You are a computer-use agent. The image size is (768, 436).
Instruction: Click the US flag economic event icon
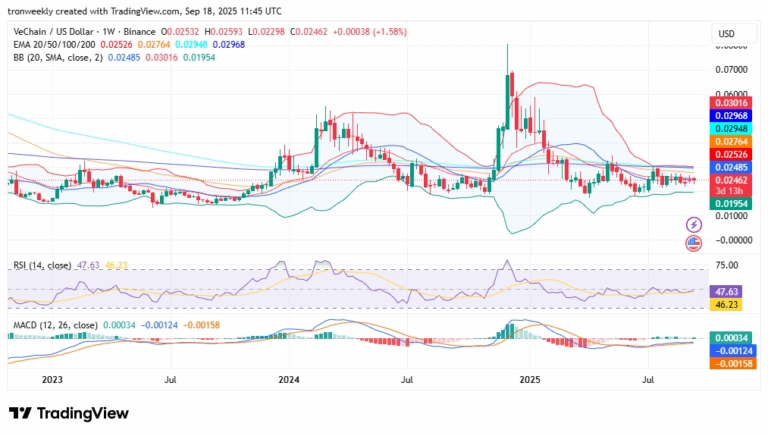pyautogui.click(x=693, y=243)
